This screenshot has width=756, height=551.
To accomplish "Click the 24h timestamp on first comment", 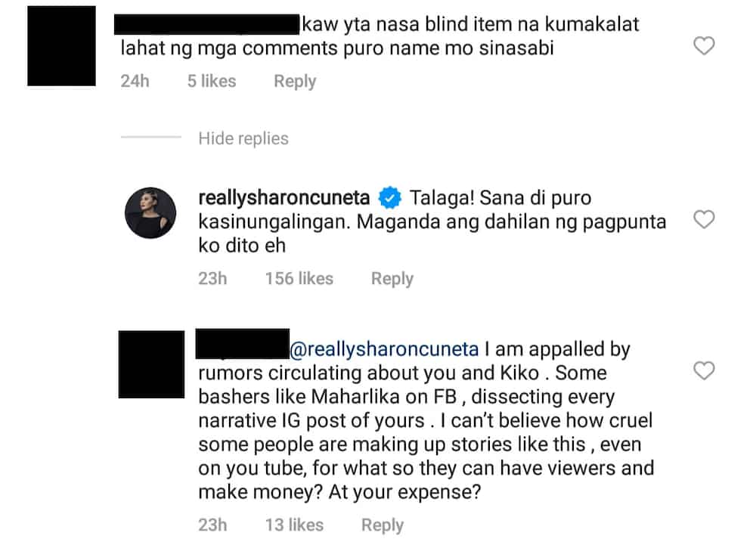I will 135,81.
